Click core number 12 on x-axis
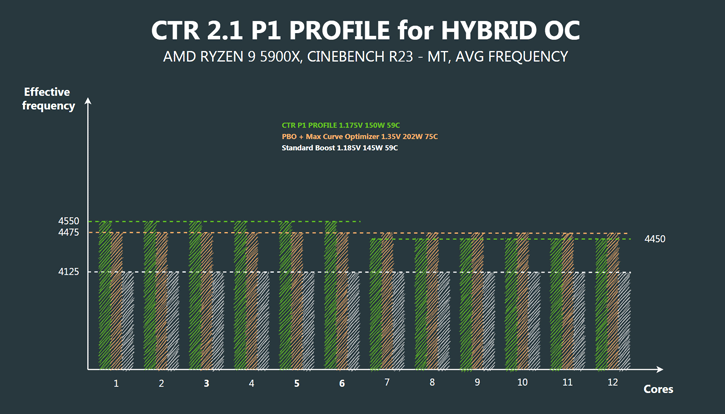This screenshot has height=414, width=725. [613, 382]
